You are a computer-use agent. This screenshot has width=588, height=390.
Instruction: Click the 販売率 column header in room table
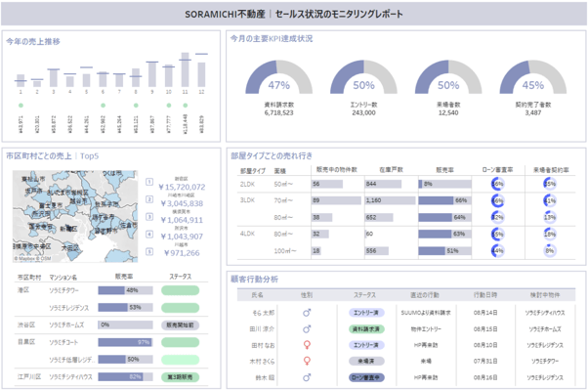(444, 170)
